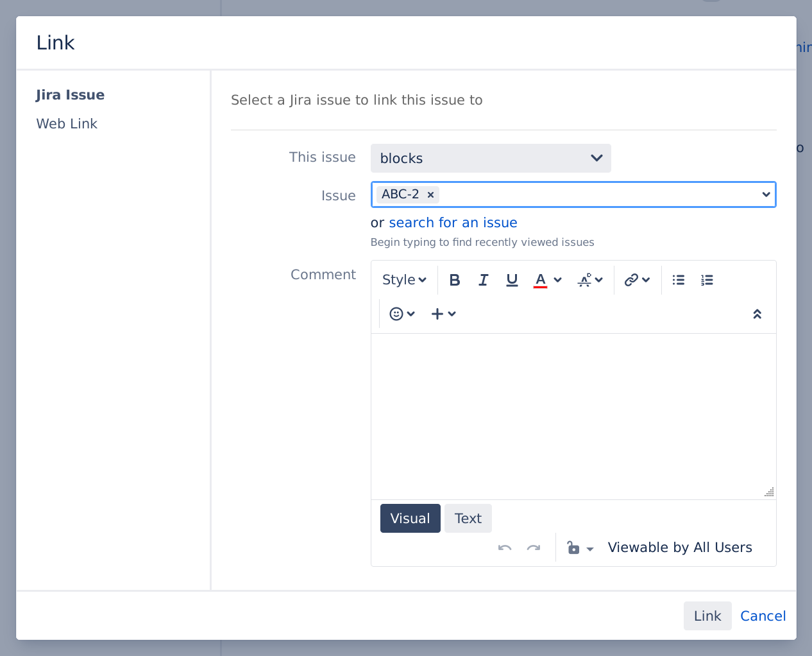This screenshot has height=656, width=812.
Task: Click 'Viewable by All Users' text
Action: click(680, 548)
